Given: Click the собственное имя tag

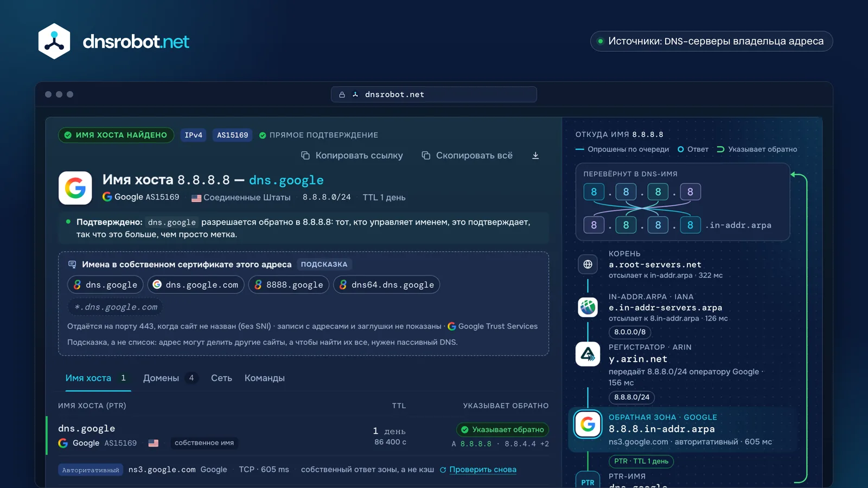Looking at the screenshot, I should (204, 443).
